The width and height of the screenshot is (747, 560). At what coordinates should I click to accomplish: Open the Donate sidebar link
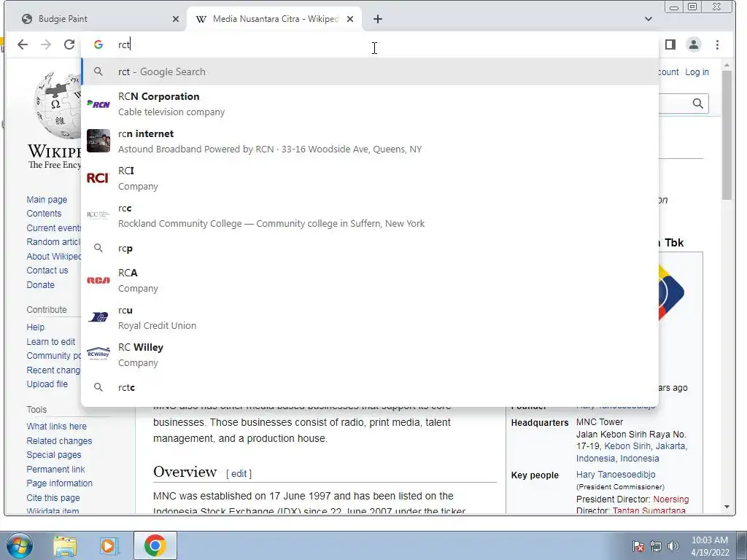[41, 285]
